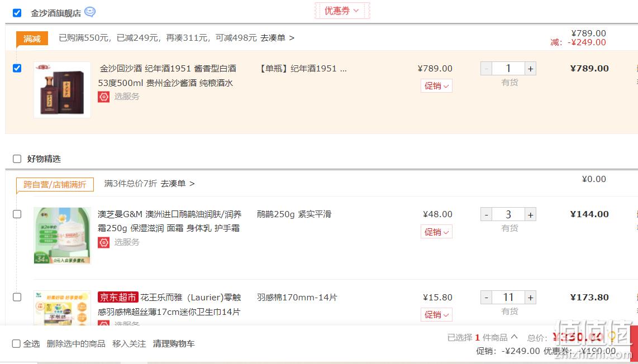
Task: Open 澳芝曼G&M cream product thumbnail
Action: click(x=62, y=236)
